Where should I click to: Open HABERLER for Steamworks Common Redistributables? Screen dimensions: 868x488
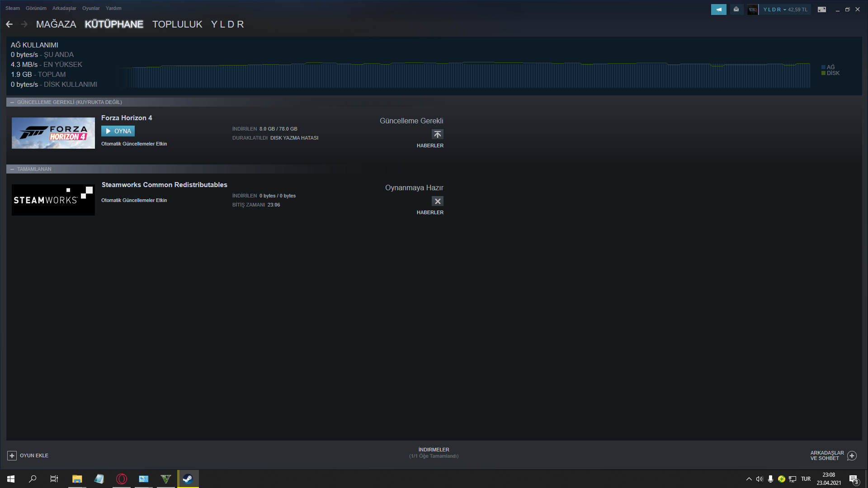(x=430, y=212)
